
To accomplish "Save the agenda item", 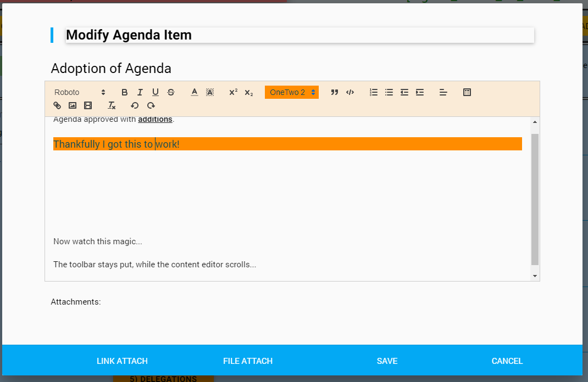I will (x=387, y=361).
